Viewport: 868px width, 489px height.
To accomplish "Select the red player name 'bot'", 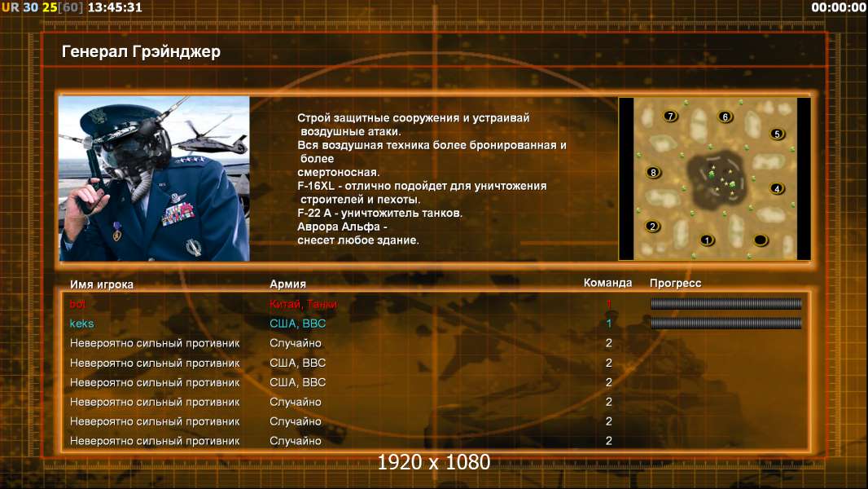I will tap(77, 303).
